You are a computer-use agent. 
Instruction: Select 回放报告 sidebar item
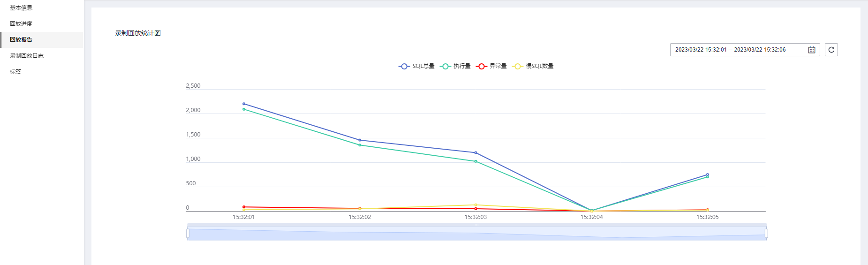pyautogui.click(x=21, y=40)
